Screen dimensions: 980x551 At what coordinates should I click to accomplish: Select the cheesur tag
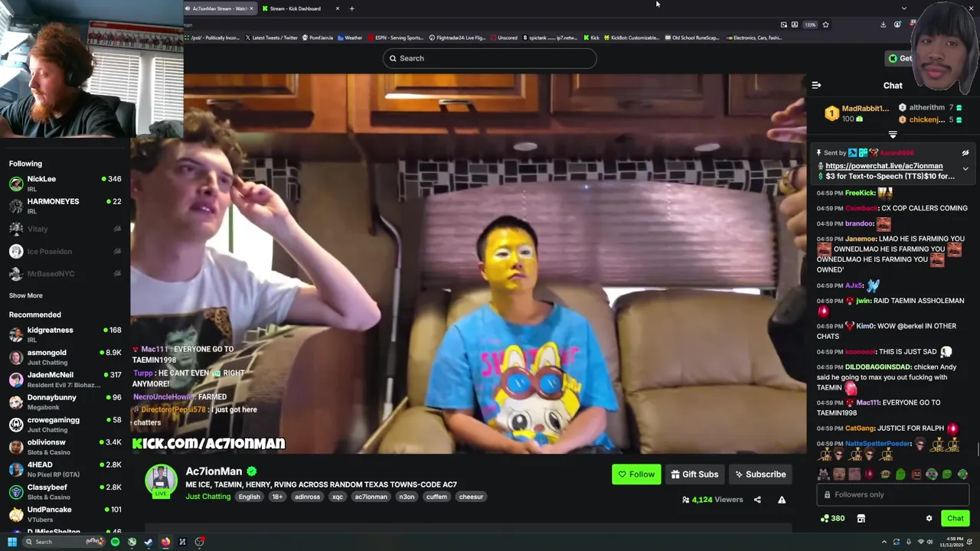(x=471, y=497)
